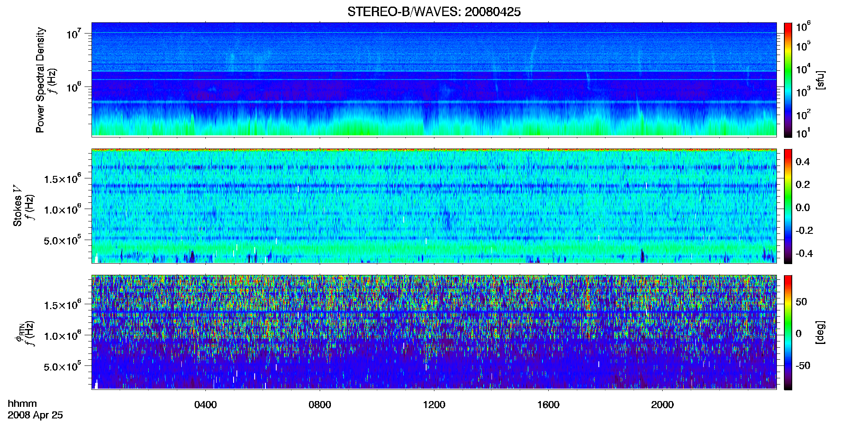Click the Power Spectral Density axis label
This screenshot has width=868, height=447.
pos(40,80)
